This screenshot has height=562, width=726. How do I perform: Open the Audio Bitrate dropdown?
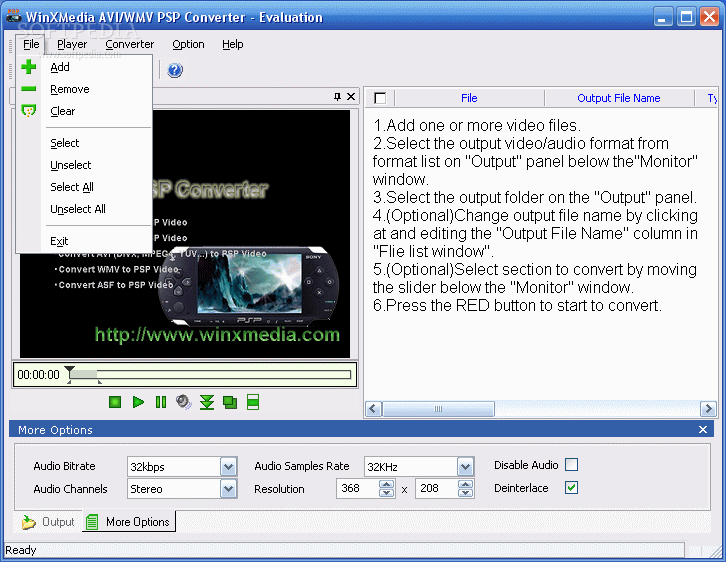click(x=228, y=467)
